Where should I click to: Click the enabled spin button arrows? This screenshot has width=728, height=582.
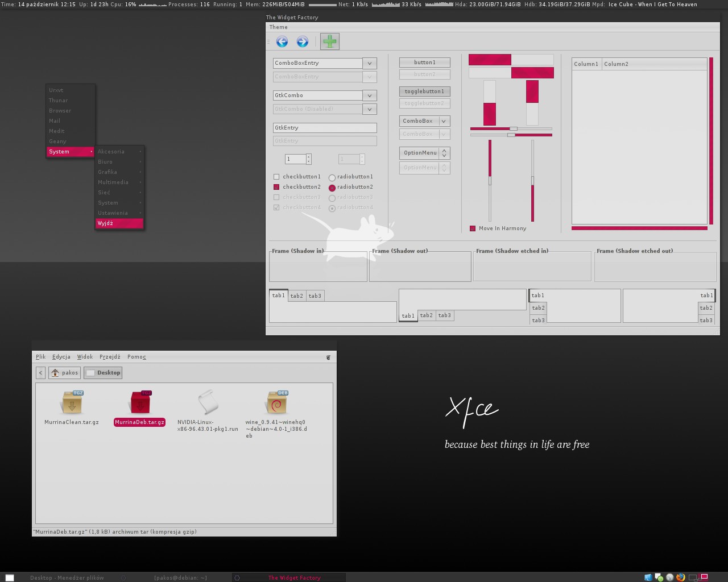point(309,159)
